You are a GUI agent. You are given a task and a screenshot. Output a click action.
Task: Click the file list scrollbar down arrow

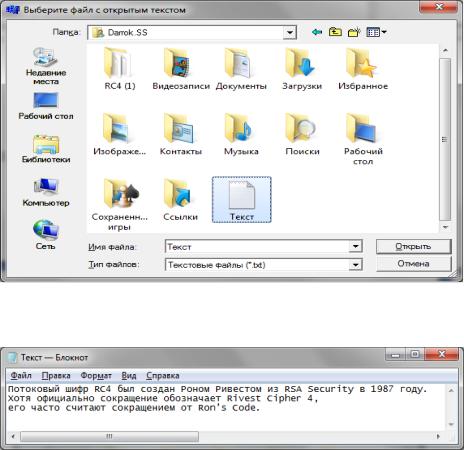[445, 227]
